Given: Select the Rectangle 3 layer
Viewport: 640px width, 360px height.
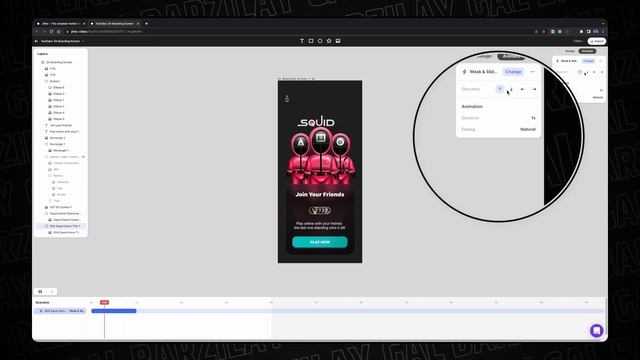Looking at the screenshot, I should point(58,138).
